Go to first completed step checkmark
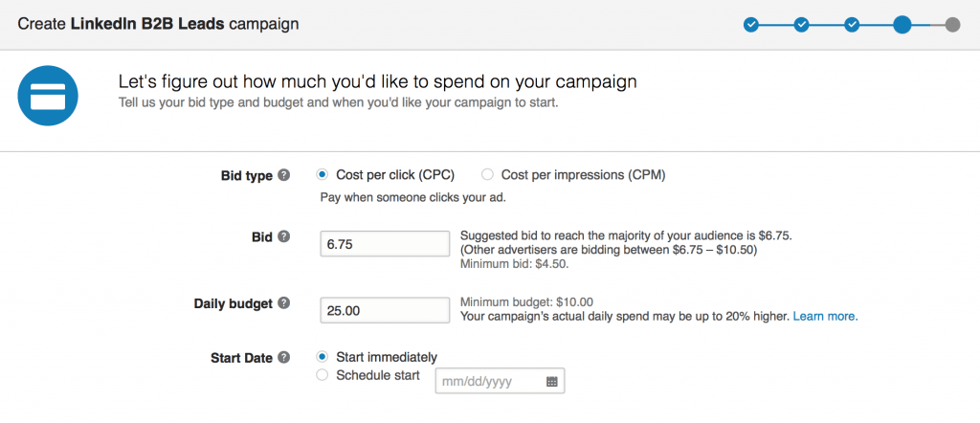This screenshot has width=980, height=423. point(751,25)
